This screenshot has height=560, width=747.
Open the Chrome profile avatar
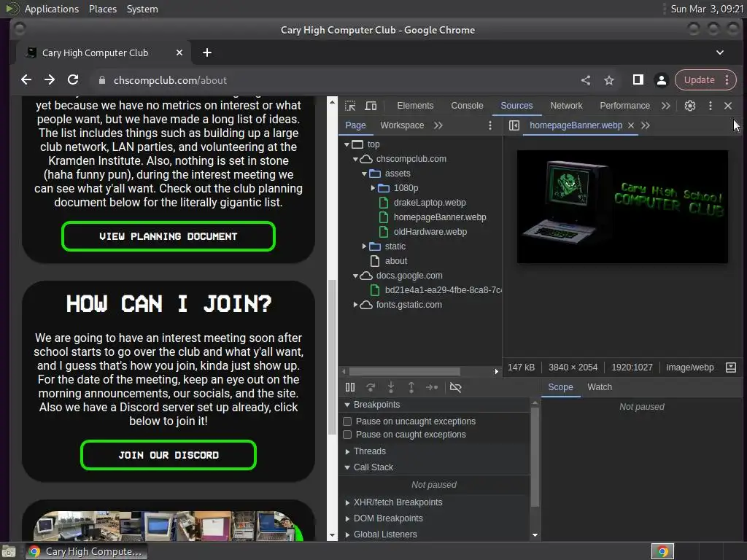click(x=661, y=80)
